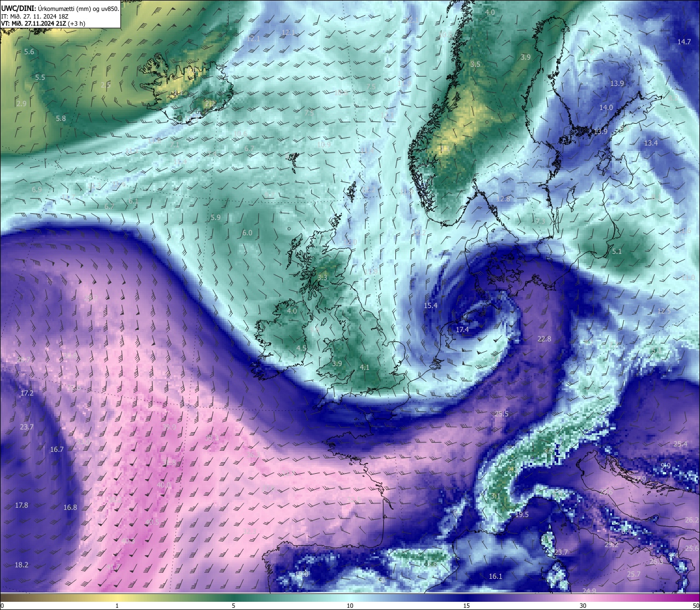Click the 14.0 value label

click(x=606, y=108)
